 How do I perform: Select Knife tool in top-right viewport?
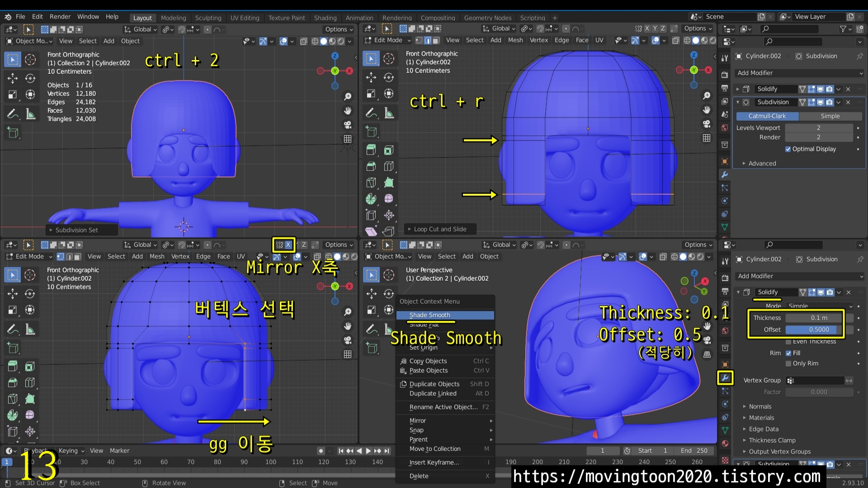[x=371, y=183]
